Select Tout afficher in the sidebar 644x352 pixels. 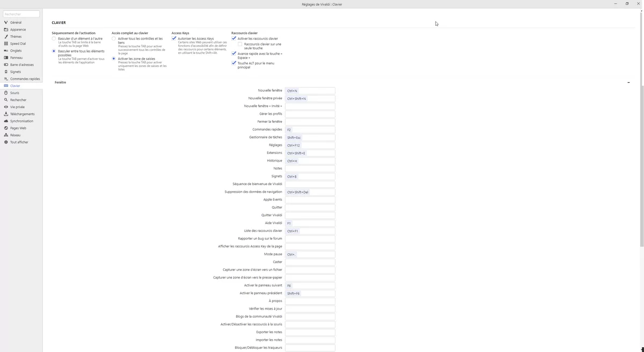pos(21,142)
